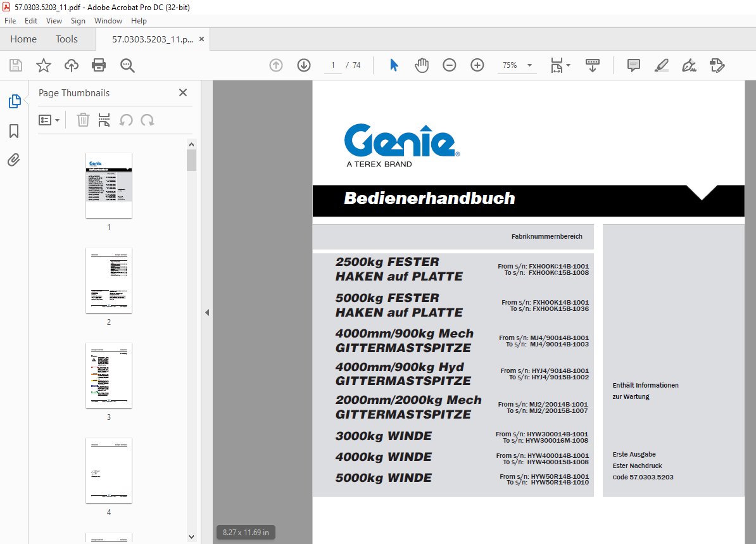756x544 pixels.
Task: Select page 1 thumbnail
Action: [109, 185]
